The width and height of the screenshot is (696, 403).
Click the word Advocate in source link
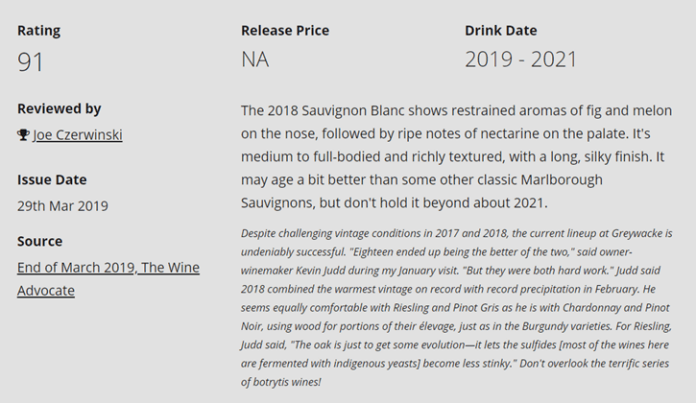click(x=46, y=291)
